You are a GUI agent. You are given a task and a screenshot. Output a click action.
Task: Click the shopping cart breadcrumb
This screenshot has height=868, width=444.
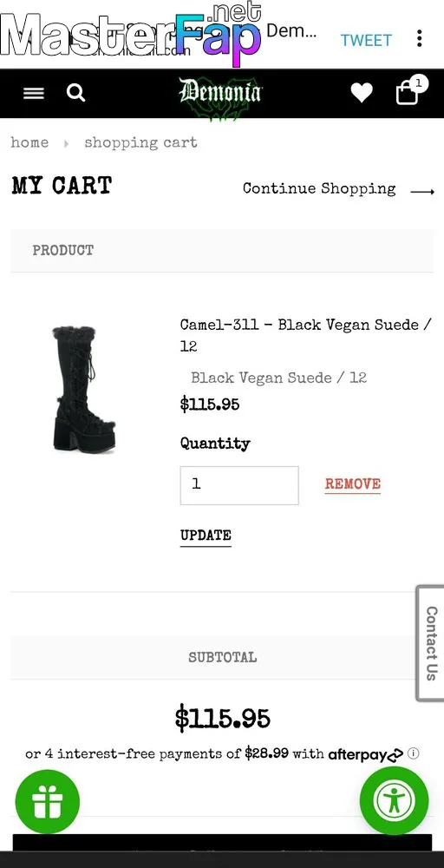pyautogui.click(x=140, y=143)
